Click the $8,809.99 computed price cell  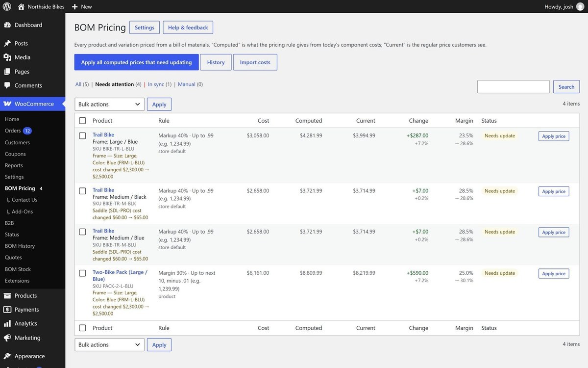tap(311, 273)
